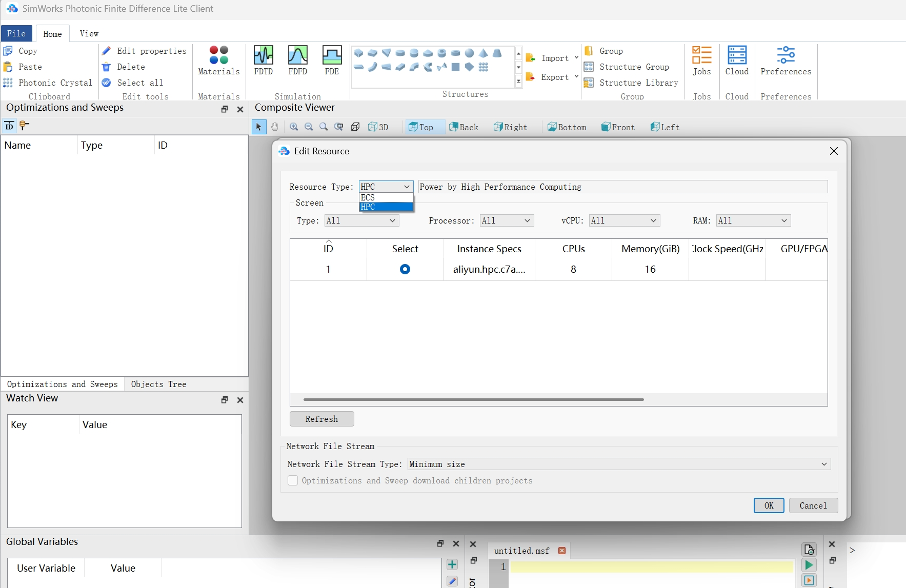Switch to 3D view
Viewport: 906px width, 588px height.
coord(378,127)
